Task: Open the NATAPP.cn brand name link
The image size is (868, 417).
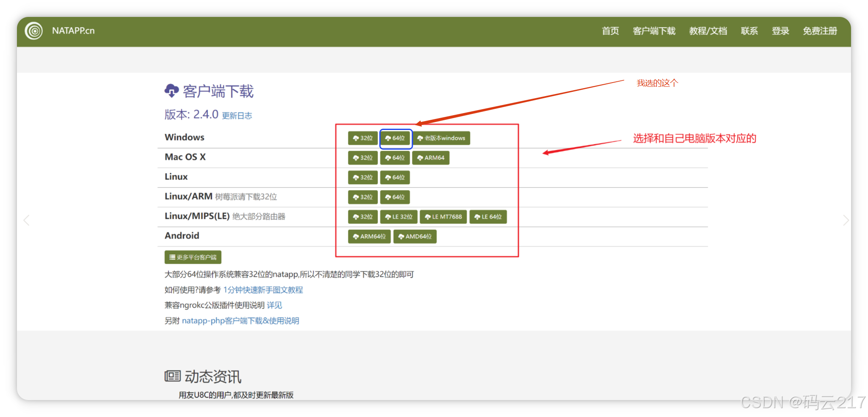Action: point(73,31)
